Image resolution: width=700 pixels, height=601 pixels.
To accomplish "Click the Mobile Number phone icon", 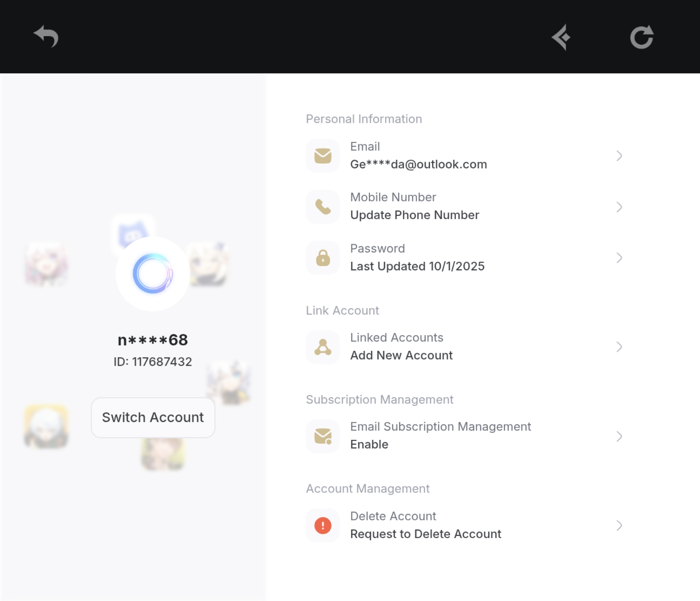I will [323, 207].
